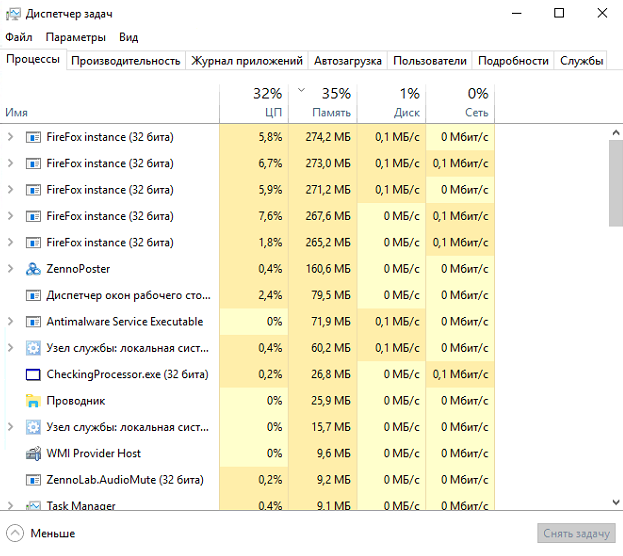Open the Параметры menu
The image size is (623, 556).
[75, 37]
